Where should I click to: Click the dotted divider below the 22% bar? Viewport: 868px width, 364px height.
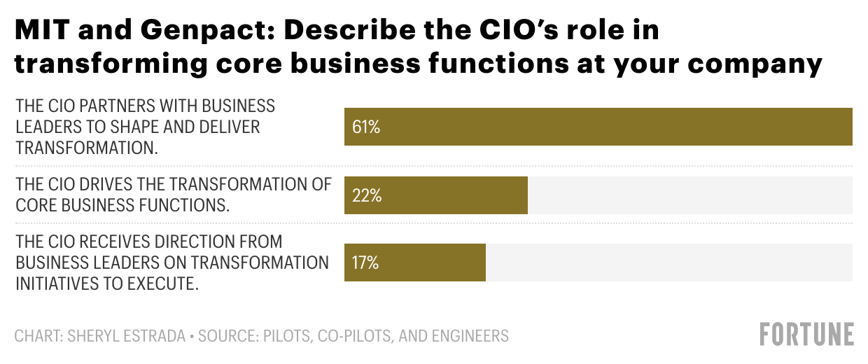click(434, 224)
